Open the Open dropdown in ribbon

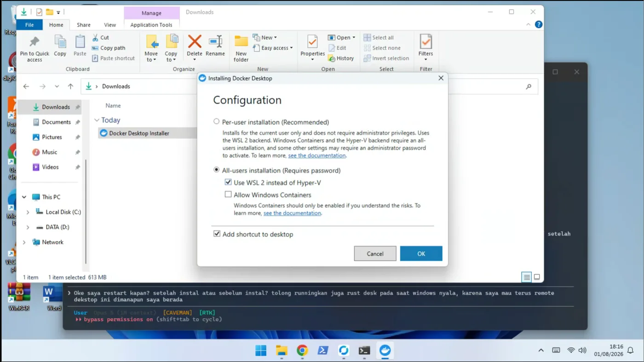click(341, 38)
